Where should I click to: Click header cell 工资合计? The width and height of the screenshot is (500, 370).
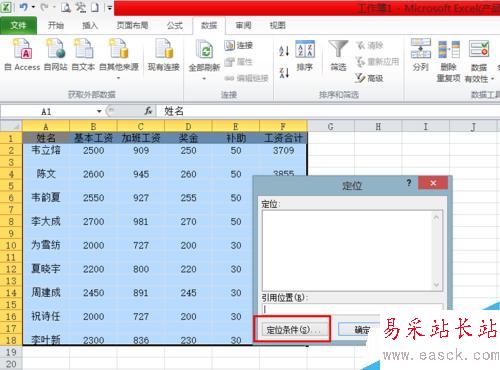pyautogui.click(x=283, y=138)
